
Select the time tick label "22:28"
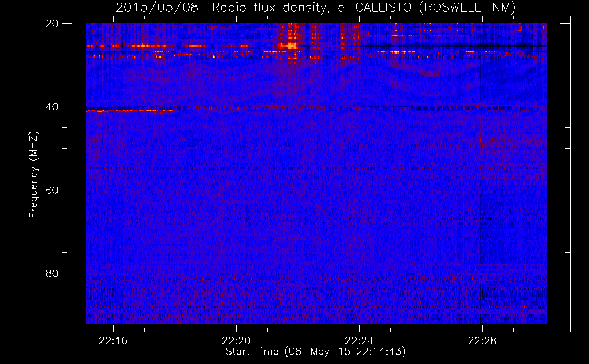[x=482, y=341]
